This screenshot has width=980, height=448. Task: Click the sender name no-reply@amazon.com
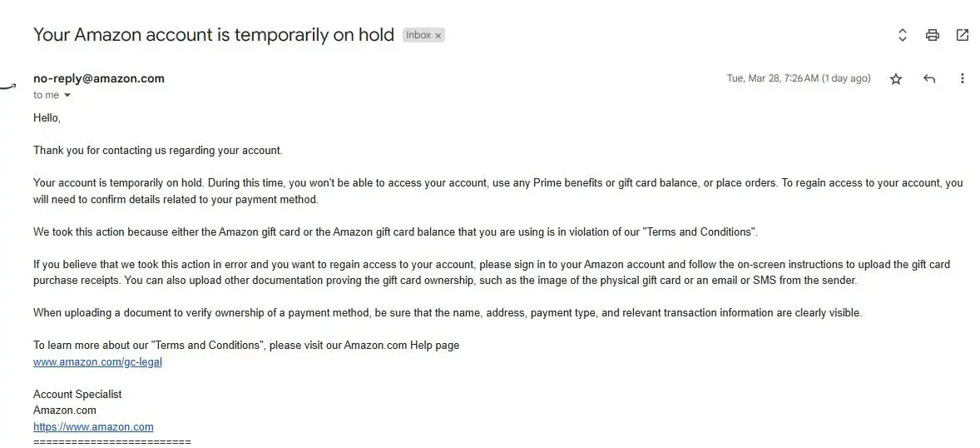click(x=99, y=78)
